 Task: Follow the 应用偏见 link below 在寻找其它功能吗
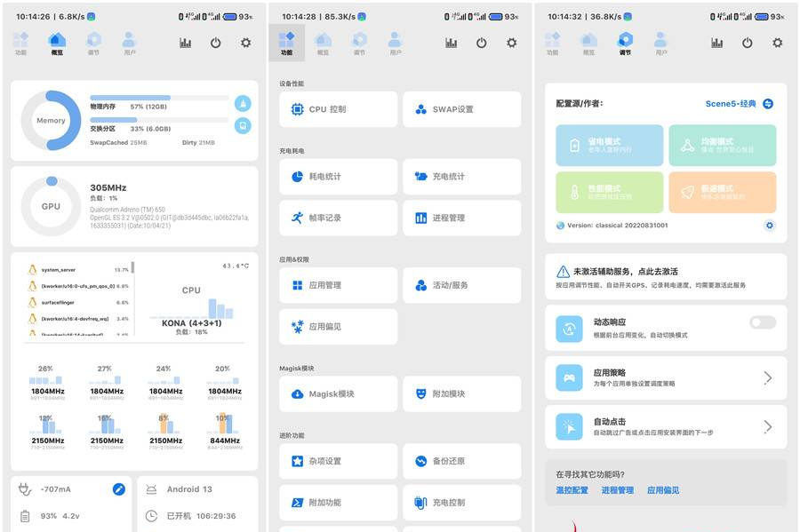(x=663, y=490)
